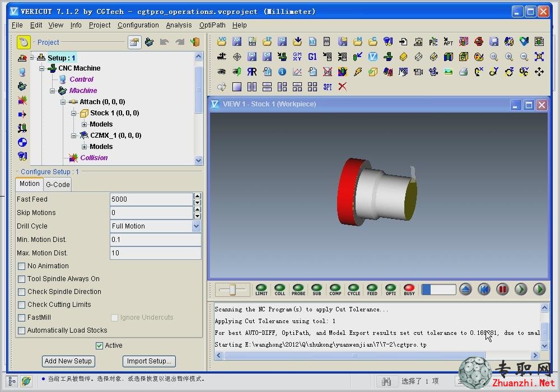Expand Models under CZMX_1

point(85,147)
